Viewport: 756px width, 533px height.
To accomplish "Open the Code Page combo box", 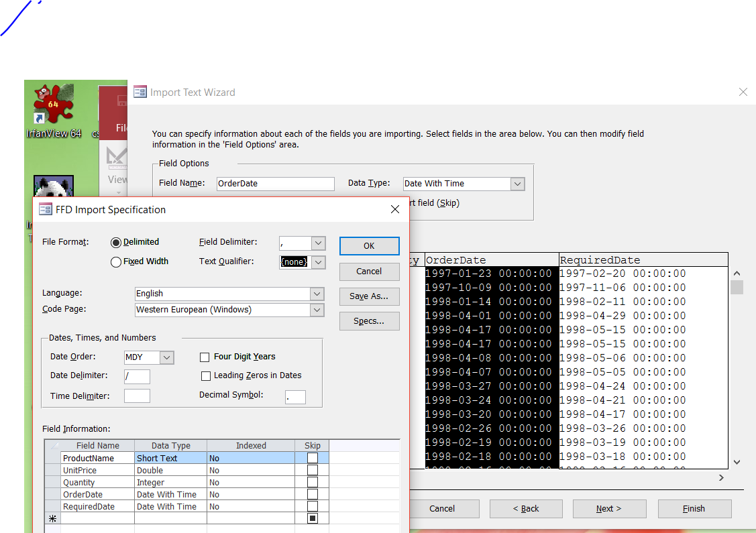I will coord(316,310).
